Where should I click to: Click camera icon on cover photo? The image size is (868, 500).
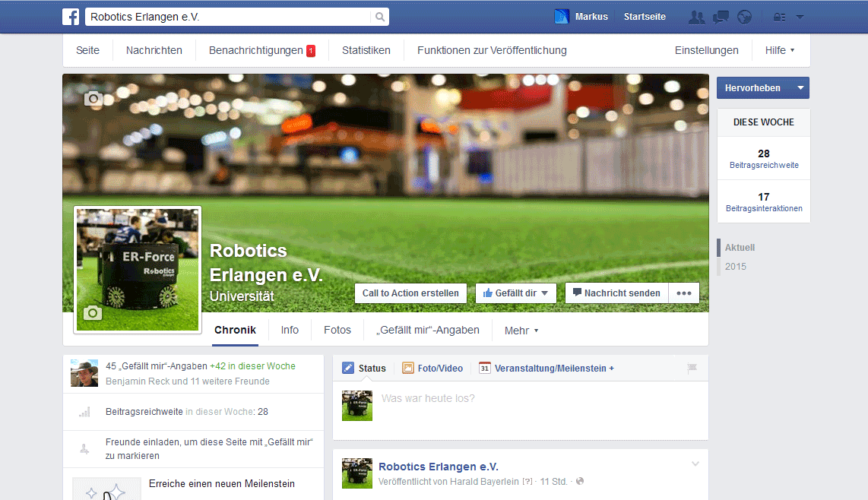point(93,99)
